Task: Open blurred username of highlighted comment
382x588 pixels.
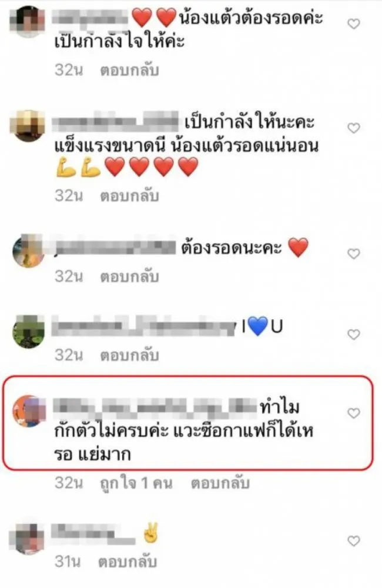Action: tap(155, 408)
